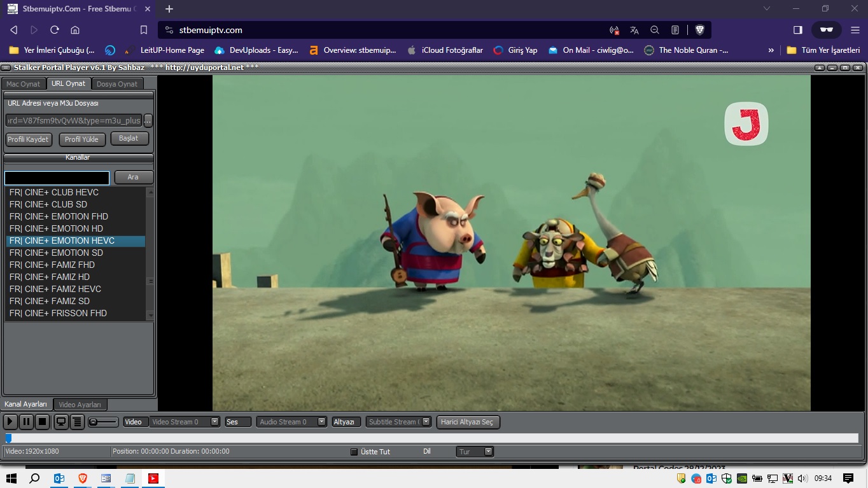This screenshot has width=868, height=488.
Task: Click the Play button in the player controls
Action: click(x=10, y=421)
